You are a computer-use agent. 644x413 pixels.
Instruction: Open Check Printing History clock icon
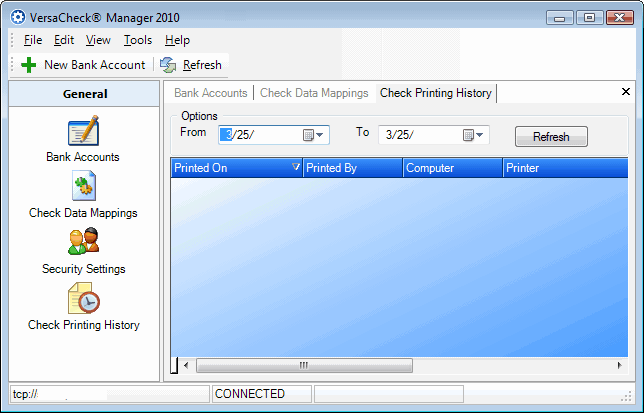(84, 298)
